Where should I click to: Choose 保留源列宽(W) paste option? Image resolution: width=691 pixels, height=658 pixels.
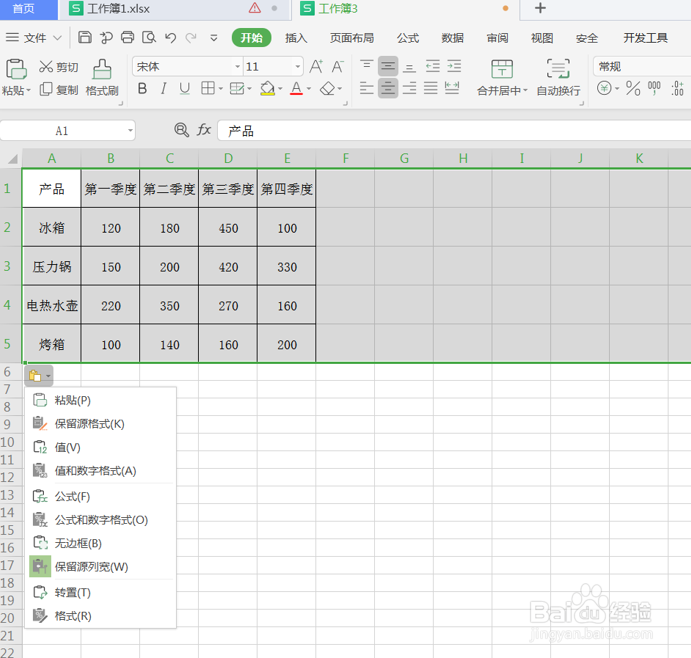tap(101, 566)
